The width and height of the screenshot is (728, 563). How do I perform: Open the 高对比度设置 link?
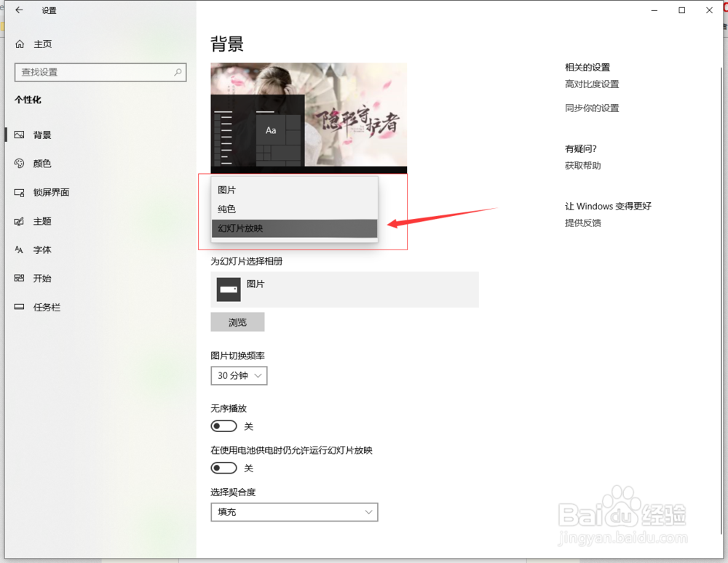[592, 84]
